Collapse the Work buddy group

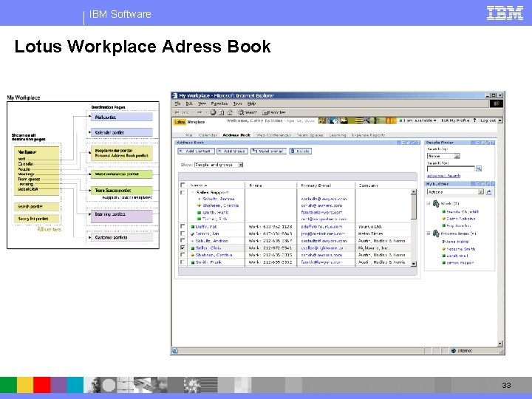[428, 204]
